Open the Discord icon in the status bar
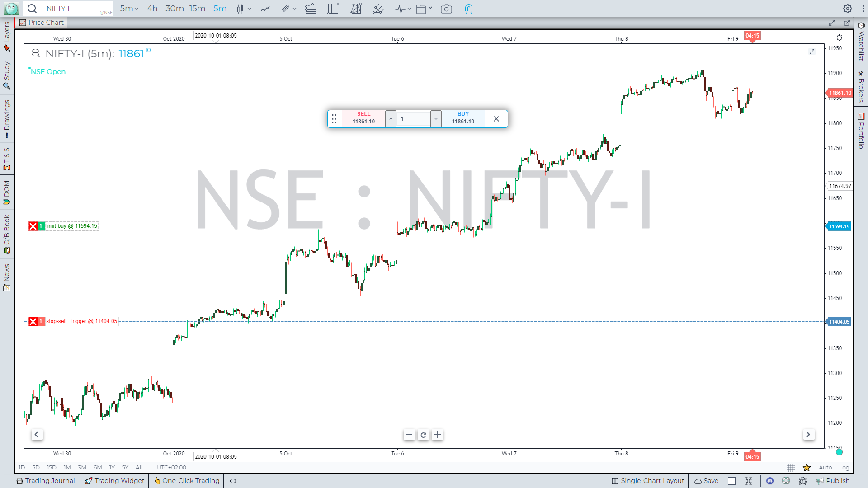The height and width of the screenshot is (488, 868). point(769,481)
